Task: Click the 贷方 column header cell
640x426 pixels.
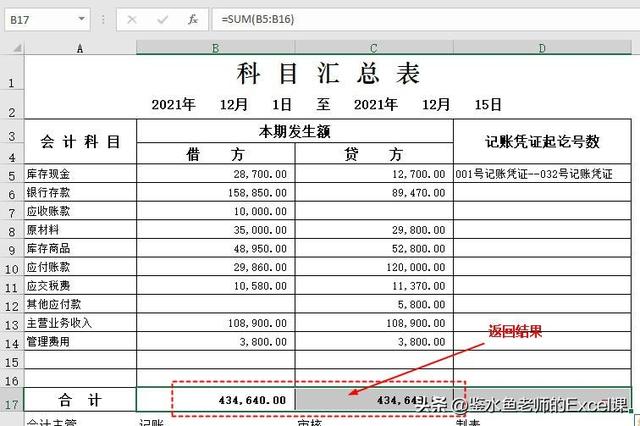Action: [x=374, y=154]
